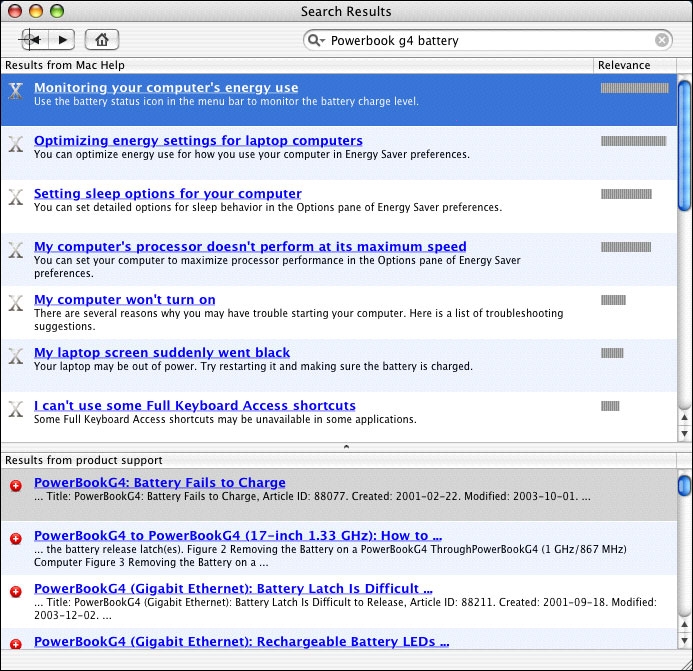This screenshot has height=671, width=693.
Task: Click up arrow of product support scrollbar
Action: [685, 624]
